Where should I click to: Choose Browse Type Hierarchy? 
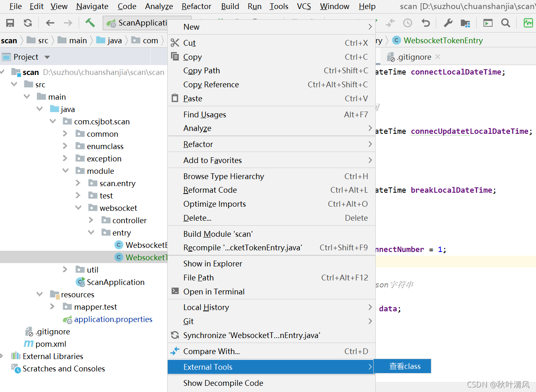(272, 177)
